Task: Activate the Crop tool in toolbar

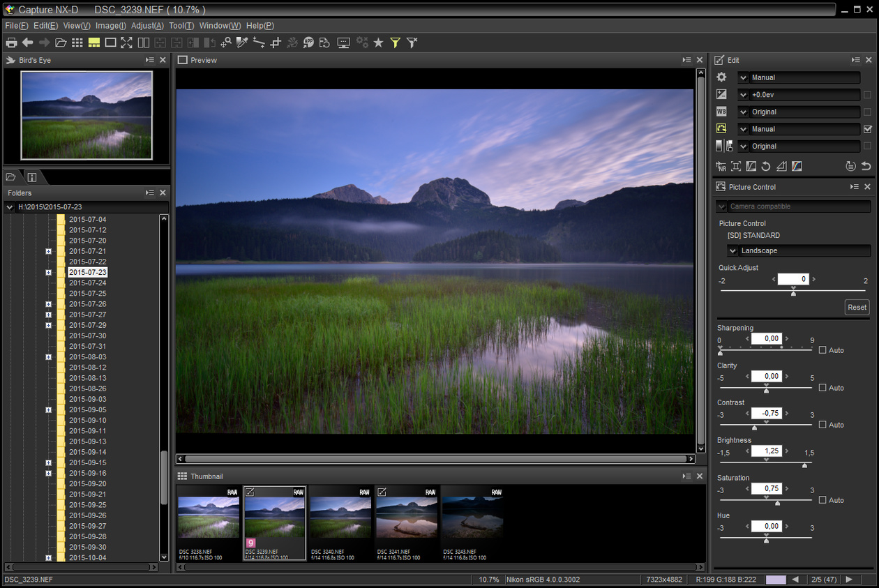Action: point(276,43)
